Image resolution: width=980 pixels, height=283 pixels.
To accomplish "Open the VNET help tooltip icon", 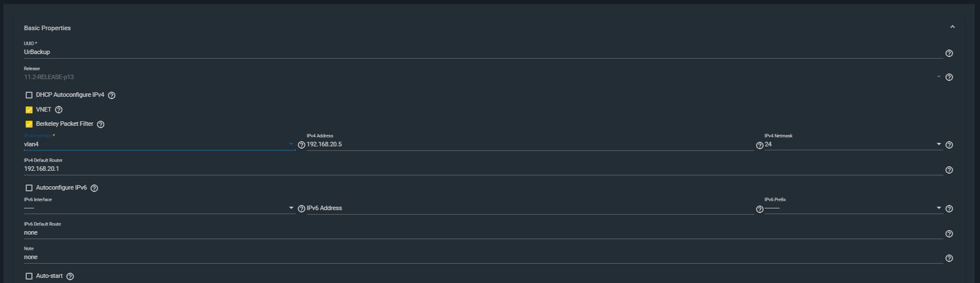I will (x=59, y=110).
